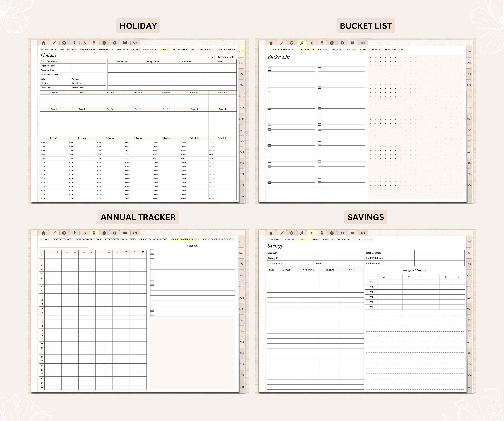Viewport: 504px width, 421px height.
Task: Tick the bottom checkbox in Bucket List right column
Action: 319,196
